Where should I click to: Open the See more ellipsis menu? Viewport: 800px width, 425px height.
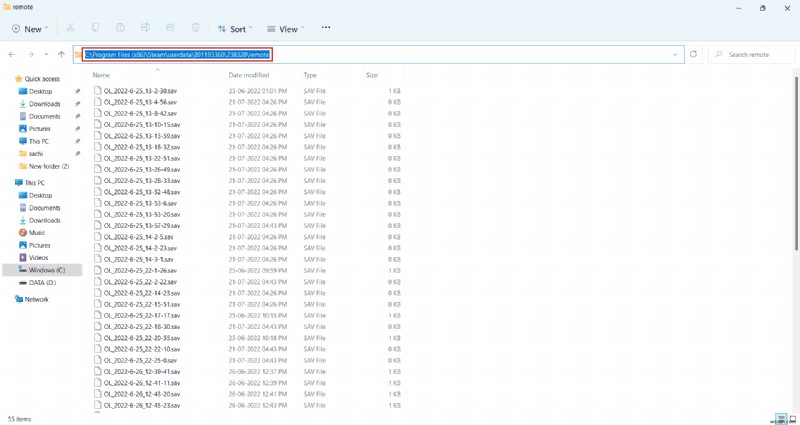pos(325,28)
